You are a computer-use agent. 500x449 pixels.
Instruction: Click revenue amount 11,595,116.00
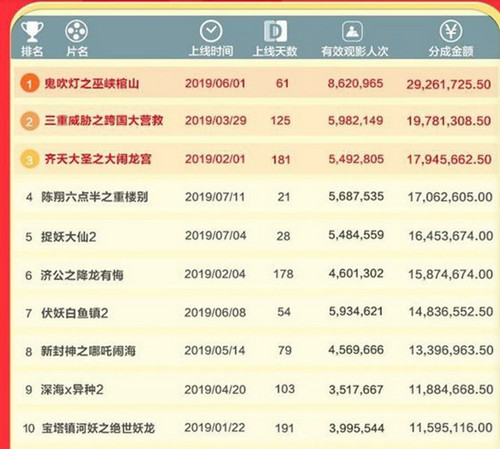pos(451,428)
